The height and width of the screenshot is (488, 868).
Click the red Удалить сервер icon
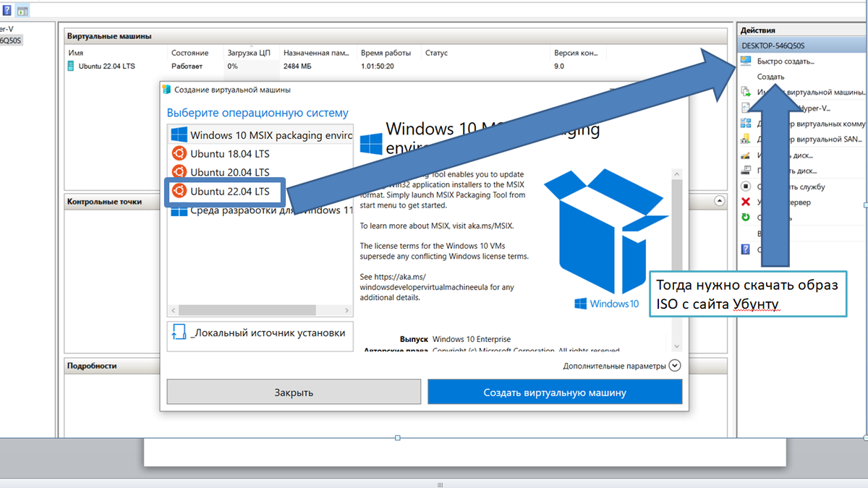coord(744,202)
